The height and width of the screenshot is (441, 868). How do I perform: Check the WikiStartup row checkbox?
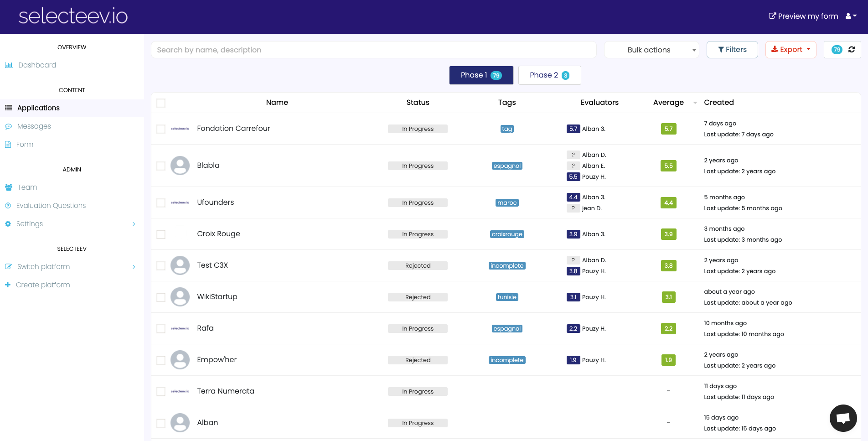pyautogui.click(x=161, y=297)
